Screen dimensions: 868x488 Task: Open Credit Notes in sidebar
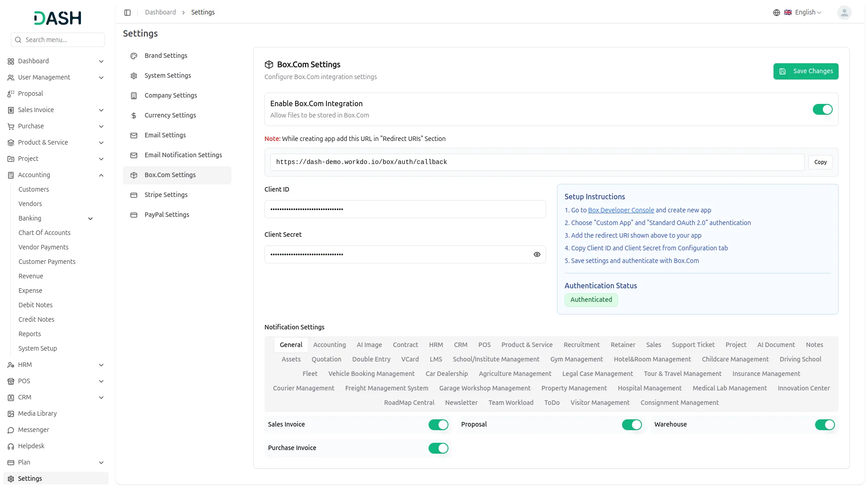click(36, 319)
